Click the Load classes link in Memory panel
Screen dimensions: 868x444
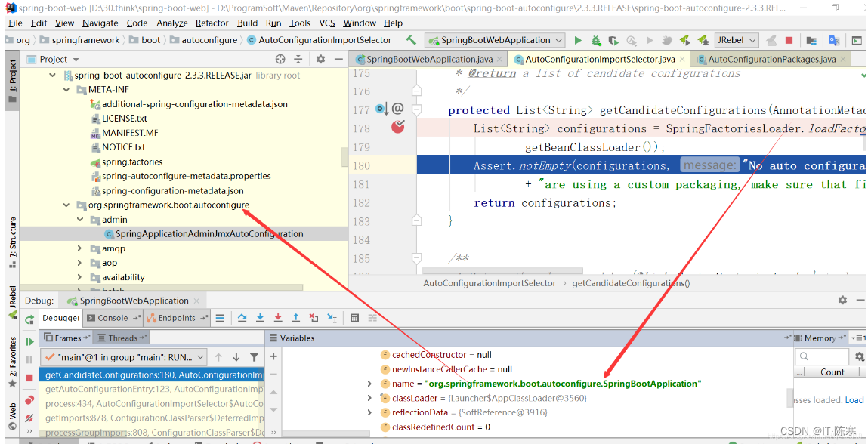point(854,400)
